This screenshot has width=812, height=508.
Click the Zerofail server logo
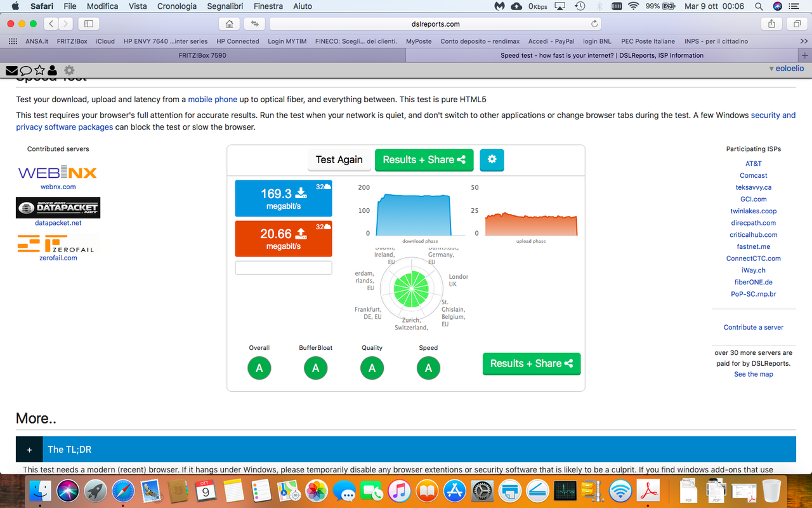click(58, 244)
